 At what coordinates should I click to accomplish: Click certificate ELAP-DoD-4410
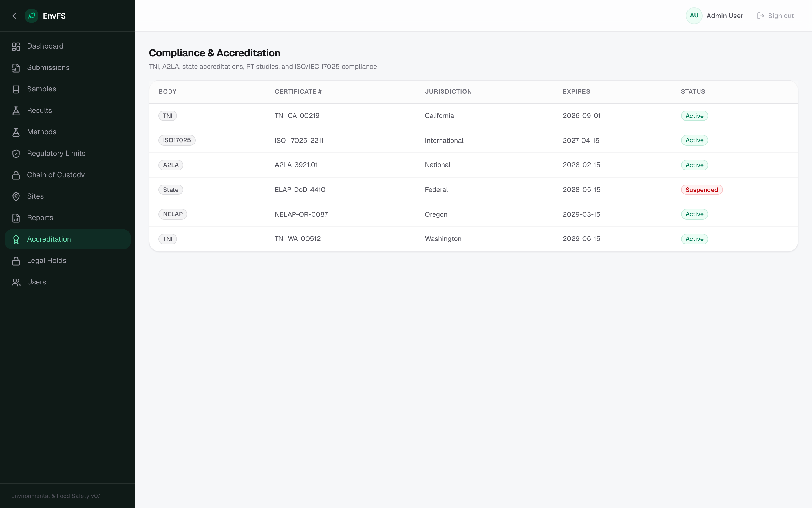tap(300, 190)
